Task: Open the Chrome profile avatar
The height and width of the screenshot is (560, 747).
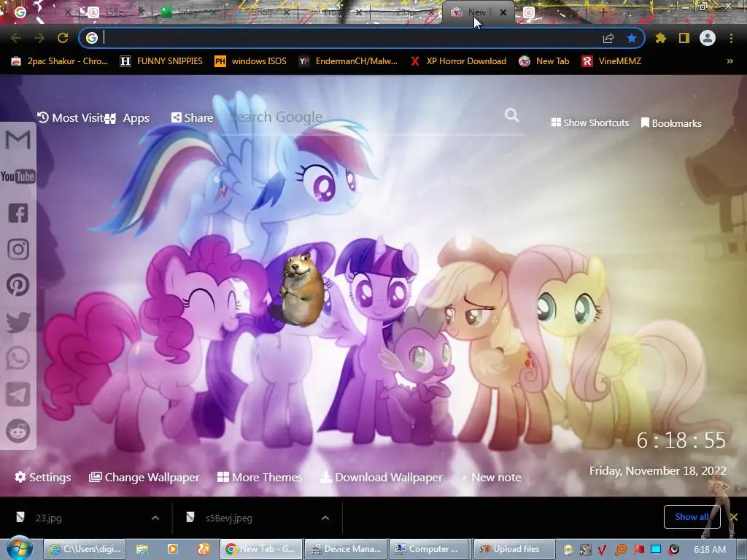Action: pos(708,38)
